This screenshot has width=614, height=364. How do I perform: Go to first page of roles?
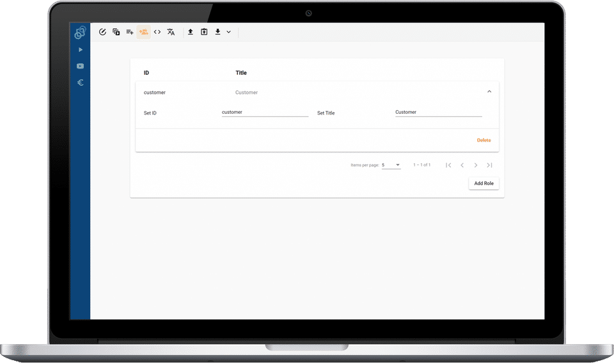click(x=448, y=165)
